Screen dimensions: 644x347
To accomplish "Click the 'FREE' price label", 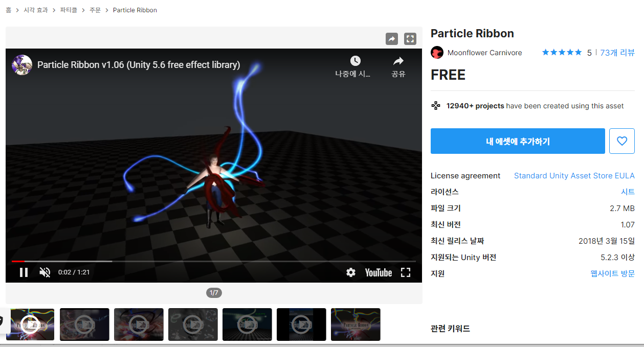I will pyautogui.click(x=448, y=75).
